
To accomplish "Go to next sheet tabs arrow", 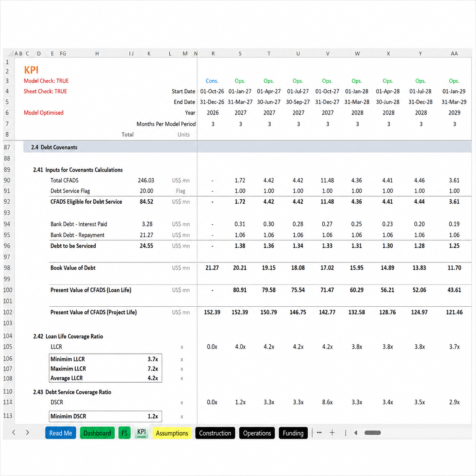I will click(27, 432).
